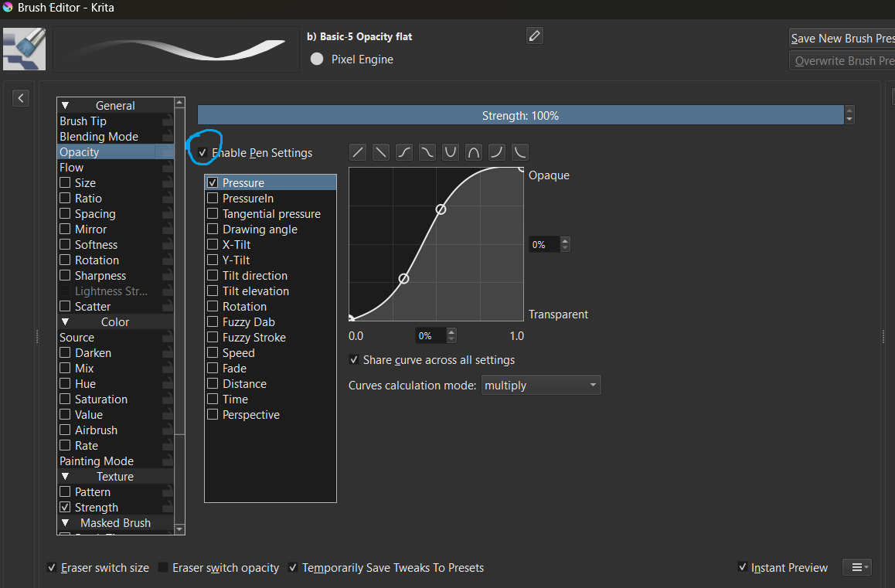895x588 pixels.
Task: Click the Overwrite Brush Preset button
Action: tap(842, 61)
